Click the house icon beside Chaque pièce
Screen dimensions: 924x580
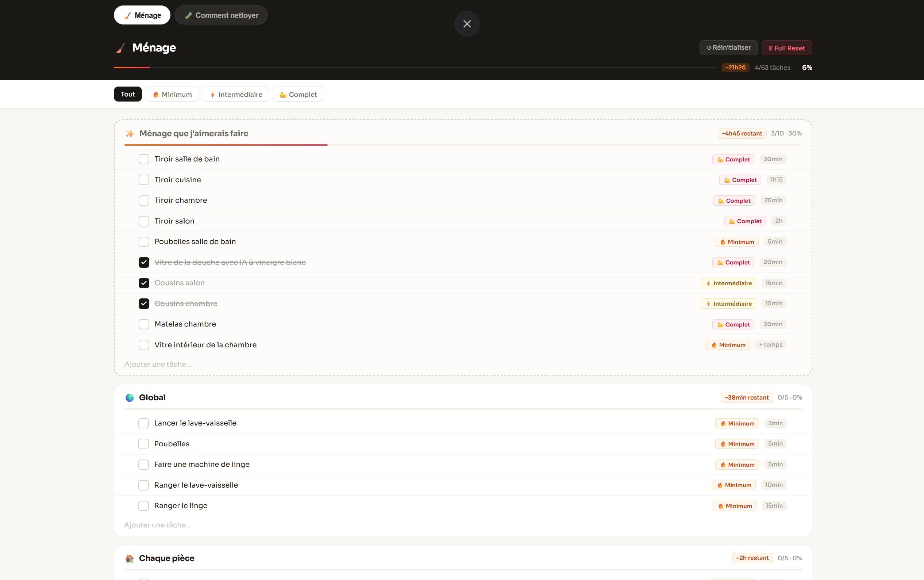pos(130,558)
